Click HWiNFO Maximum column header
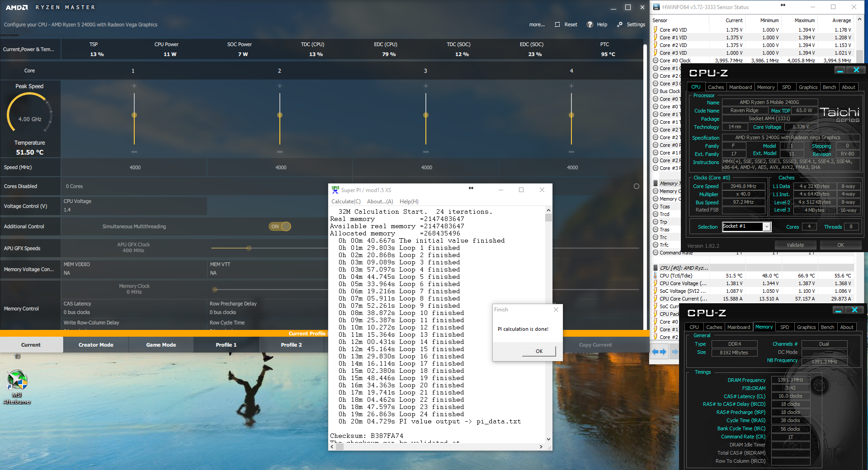Screen dimensions: 868x470 tap(799, 20)
